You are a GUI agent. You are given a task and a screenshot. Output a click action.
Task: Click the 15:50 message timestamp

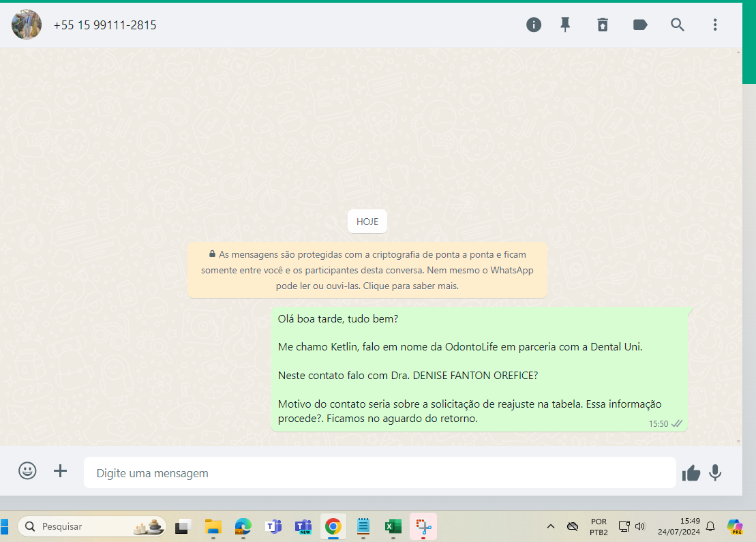pos(658,424)
